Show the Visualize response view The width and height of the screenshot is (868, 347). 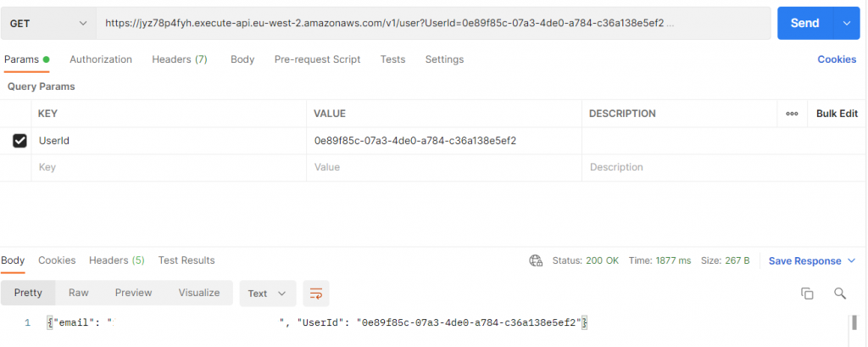coord(199,293)
